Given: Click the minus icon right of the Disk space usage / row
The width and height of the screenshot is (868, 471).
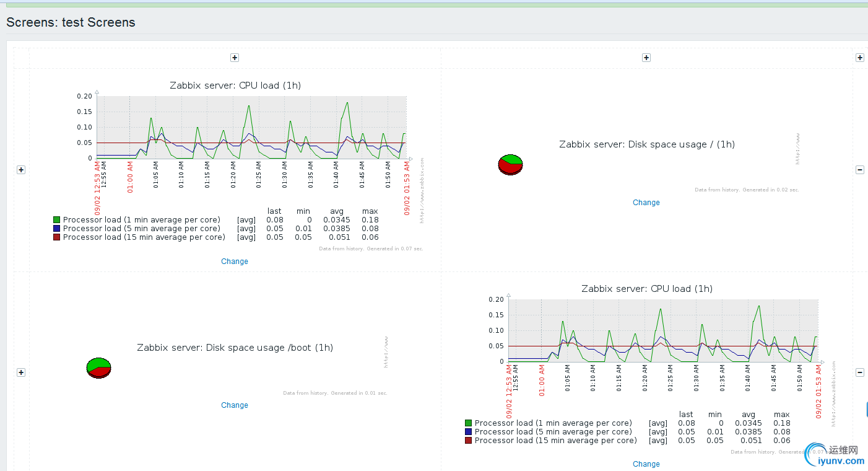Looking at the screenshot, I should 860,170.
